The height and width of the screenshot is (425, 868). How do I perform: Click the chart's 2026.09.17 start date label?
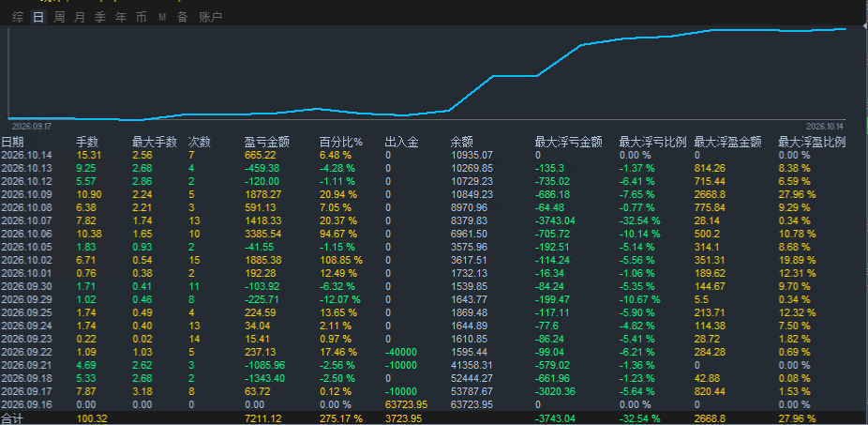[x=32, y=127]
